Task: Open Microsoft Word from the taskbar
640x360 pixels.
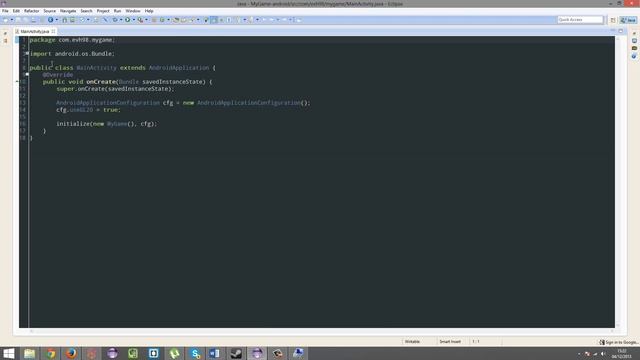Action: pyautogui.click(x=215, y=353)
